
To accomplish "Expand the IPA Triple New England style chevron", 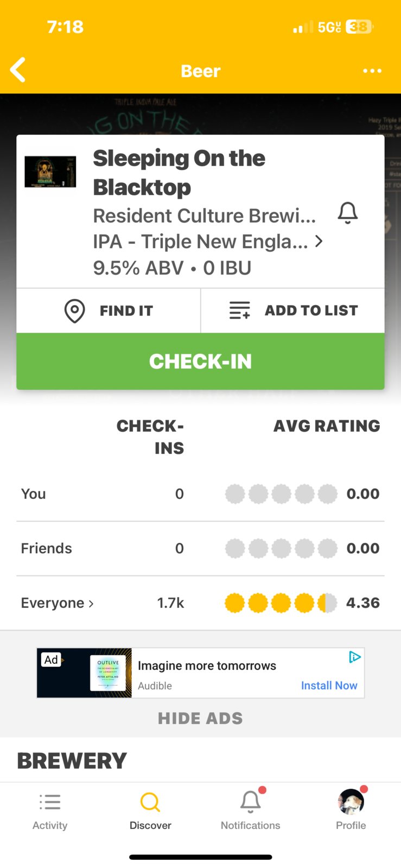I will click(319, 241).
